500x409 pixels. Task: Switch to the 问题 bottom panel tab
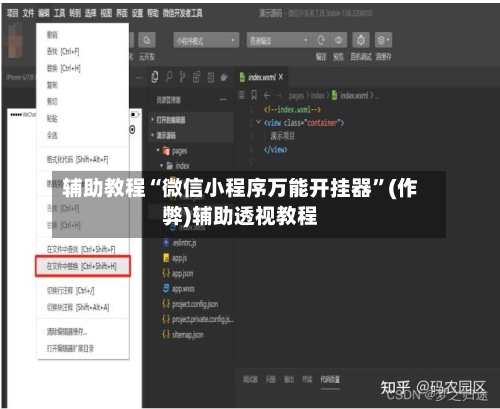271,379
